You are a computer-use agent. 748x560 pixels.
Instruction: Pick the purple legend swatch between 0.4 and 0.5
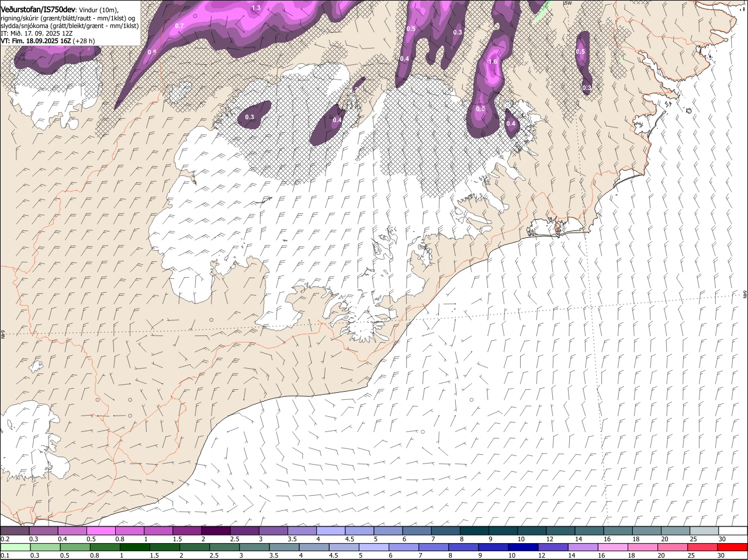pos(72,531)
